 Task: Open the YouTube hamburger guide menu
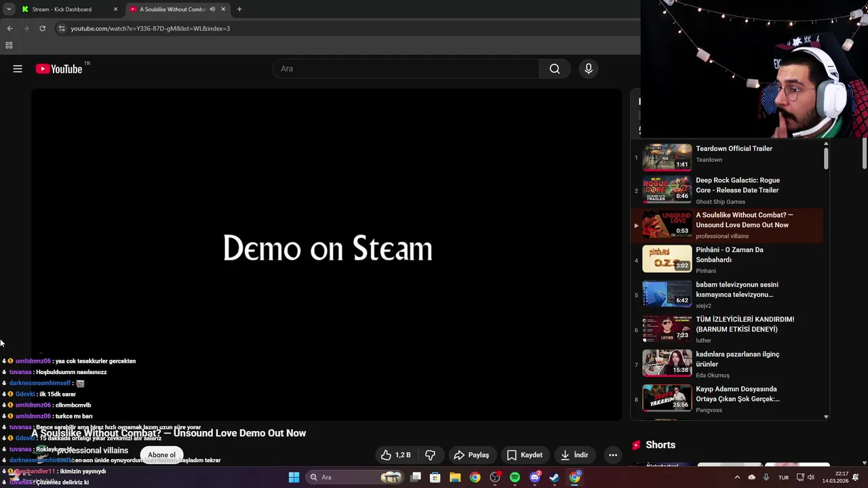(18, 68)
